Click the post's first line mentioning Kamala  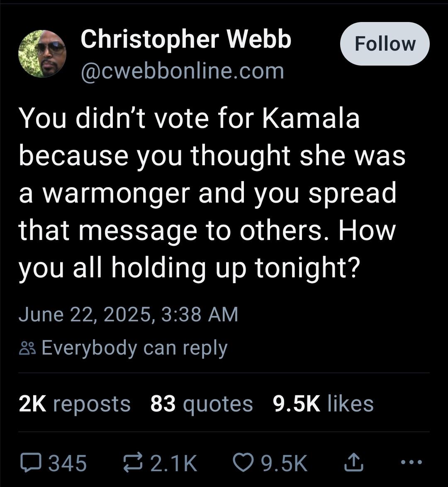[x=189, y=119]
